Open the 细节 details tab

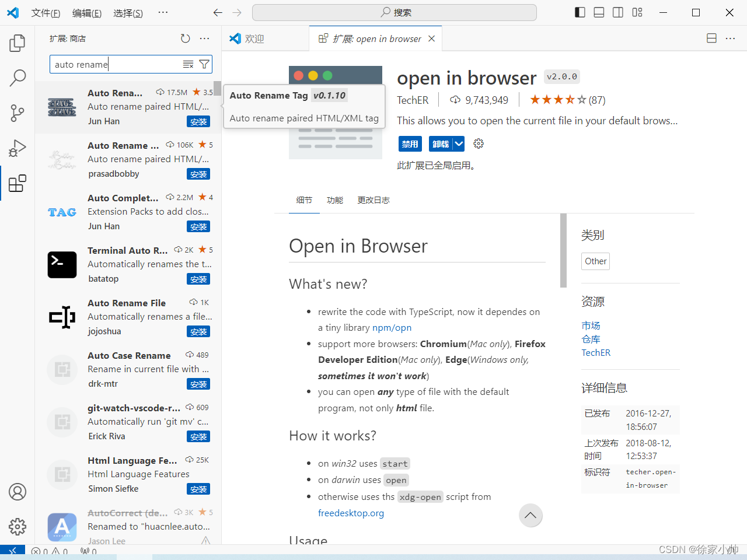click(304, 200)
